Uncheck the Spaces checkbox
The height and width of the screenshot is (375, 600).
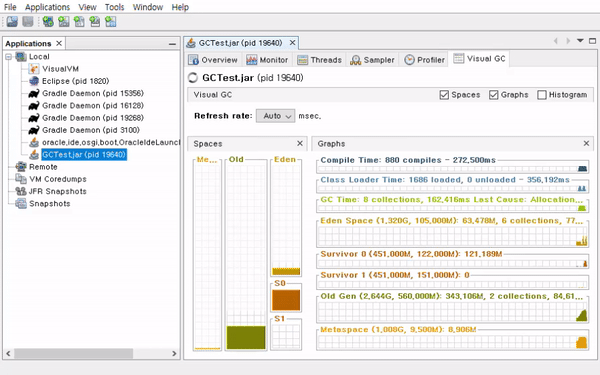coord(444,95)
